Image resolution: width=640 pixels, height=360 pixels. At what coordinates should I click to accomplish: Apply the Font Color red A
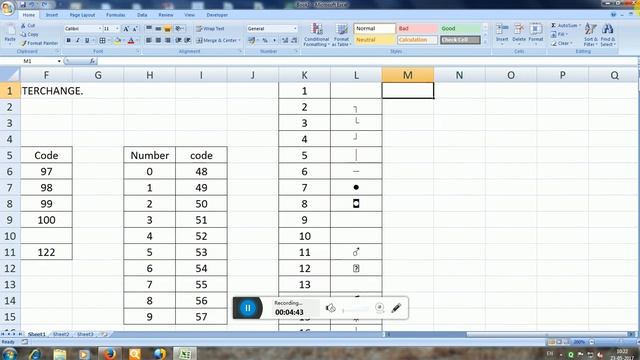coord(131,40)
